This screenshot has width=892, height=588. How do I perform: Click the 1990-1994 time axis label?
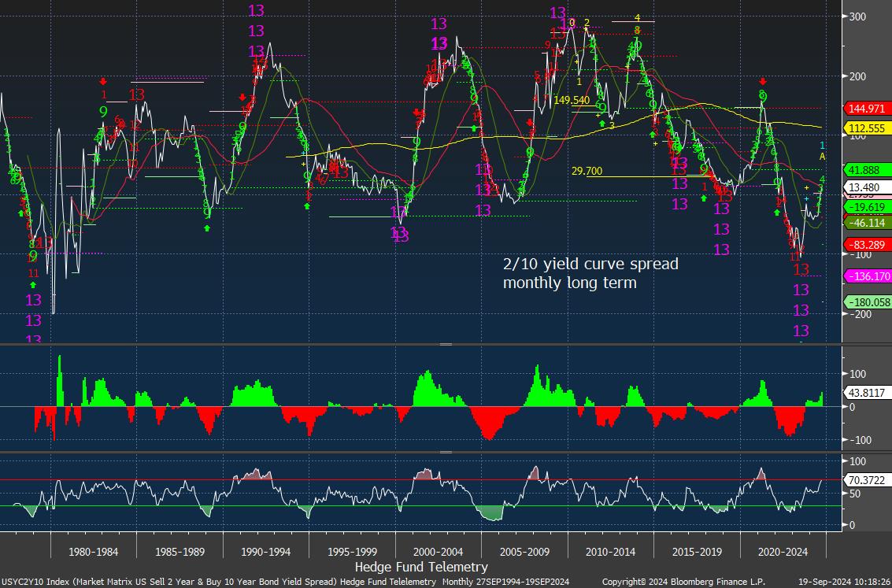[265, 552]
